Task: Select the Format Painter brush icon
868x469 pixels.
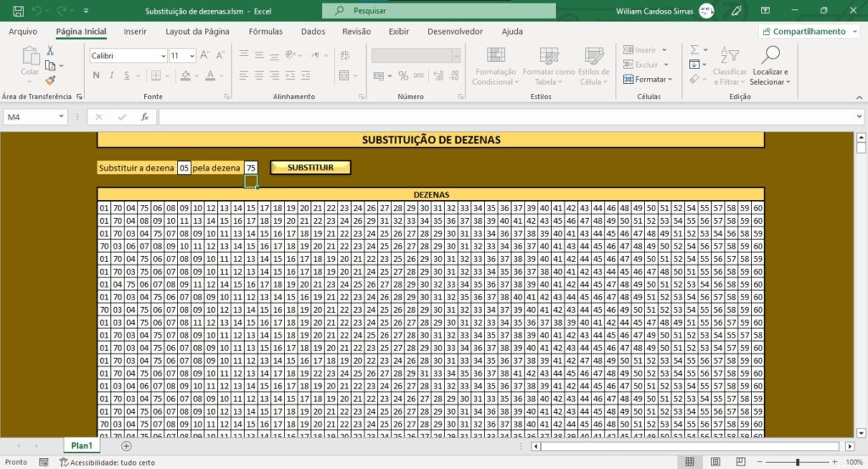Action: click(50, 81)
